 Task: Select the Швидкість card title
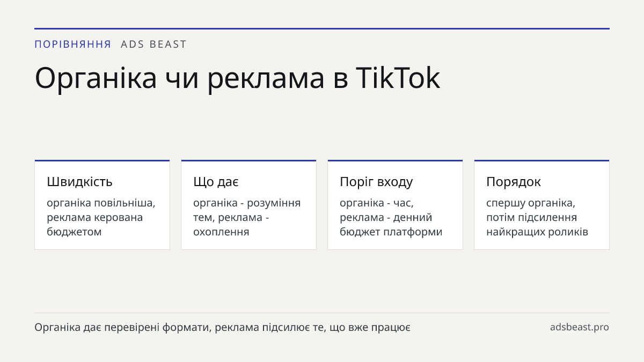pos(79,182)
